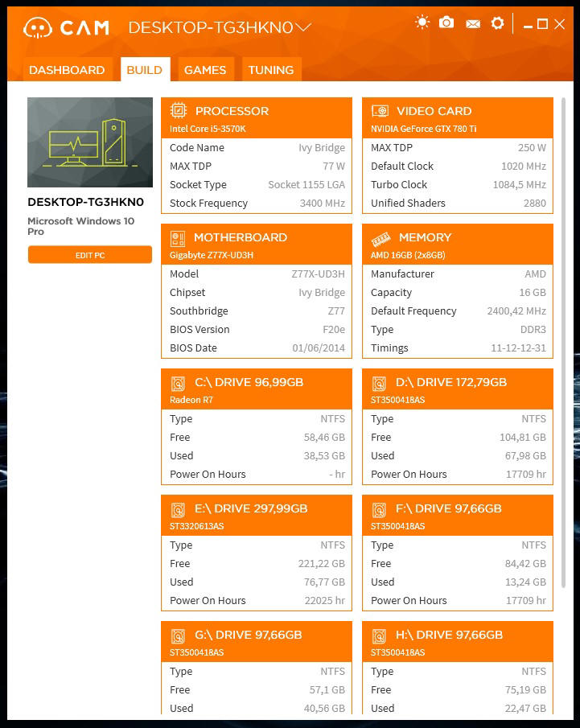
Task: Switch to the Dashboard tab
Action: [67, 70]
